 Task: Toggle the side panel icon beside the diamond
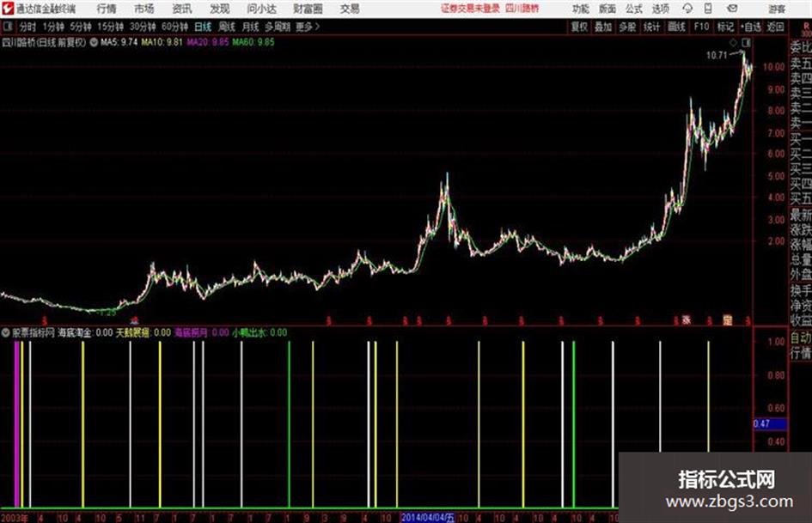pos(746,42)
